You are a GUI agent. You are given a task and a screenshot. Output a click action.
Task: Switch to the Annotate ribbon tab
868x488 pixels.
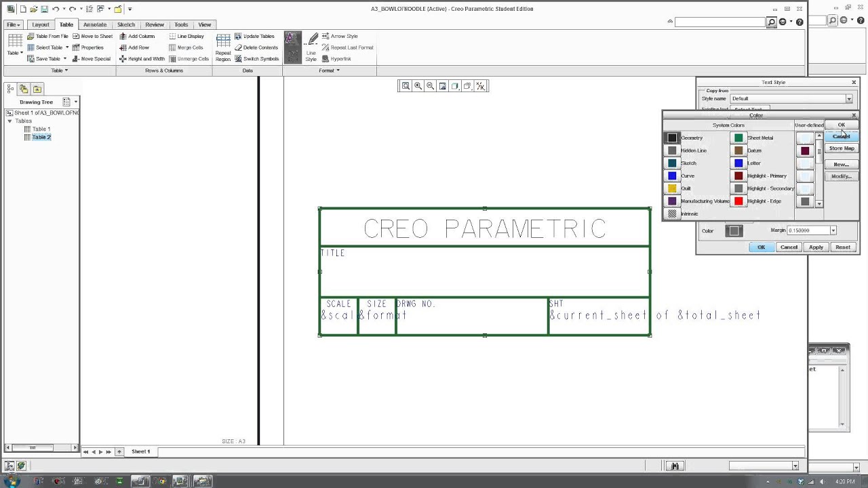click(95, 24)
